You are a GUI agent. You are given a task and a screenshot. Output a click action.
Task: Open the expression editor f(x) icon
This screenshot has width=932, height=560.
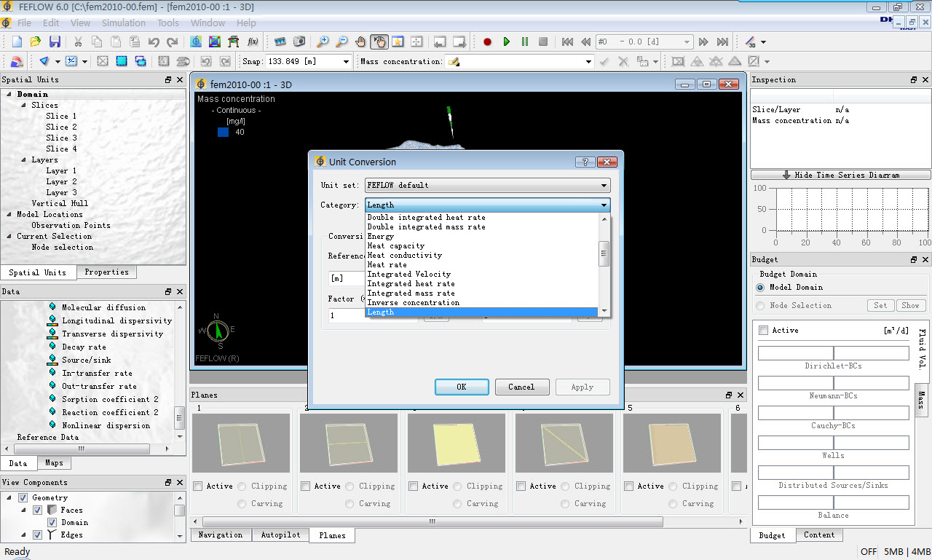point(253,42)
